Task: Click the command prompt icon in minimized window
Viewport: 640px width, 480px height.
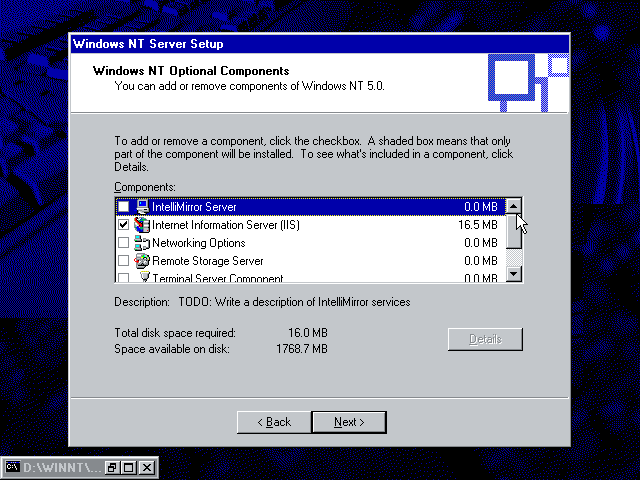Action: click(x=13, y=467)
